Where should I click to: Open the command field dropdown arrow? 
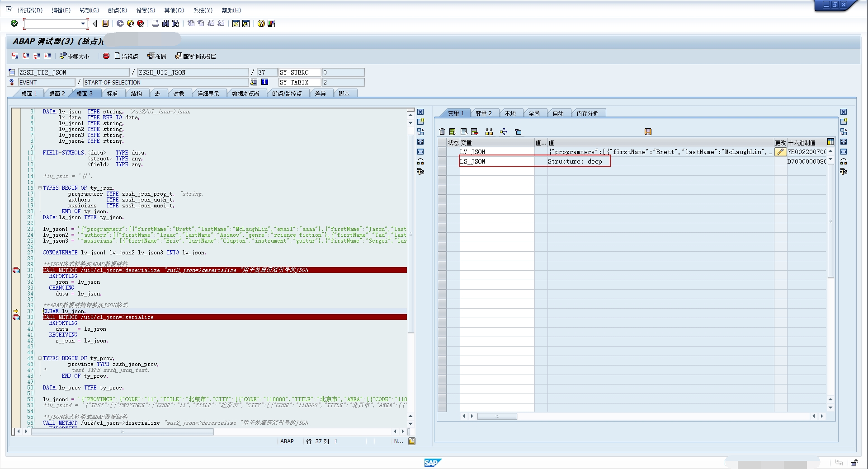point(83,23)
